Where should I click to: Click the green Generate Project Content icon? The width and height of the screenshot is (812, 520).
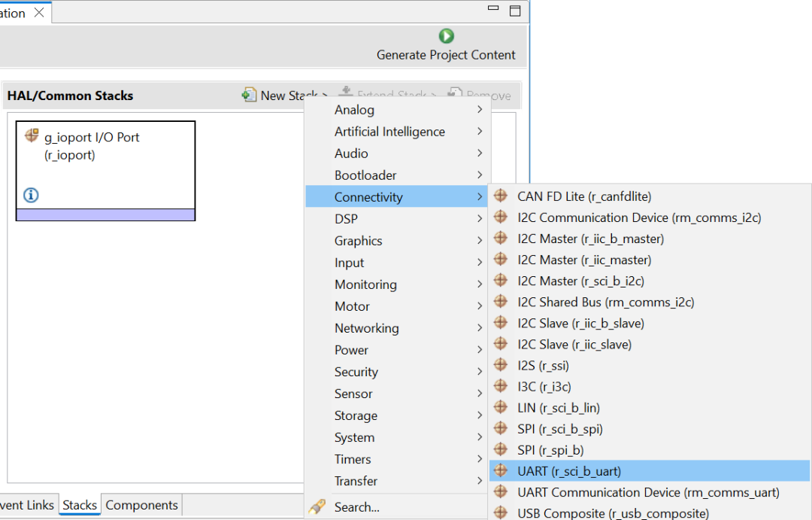pyautogui.click(x=447, y=35)
